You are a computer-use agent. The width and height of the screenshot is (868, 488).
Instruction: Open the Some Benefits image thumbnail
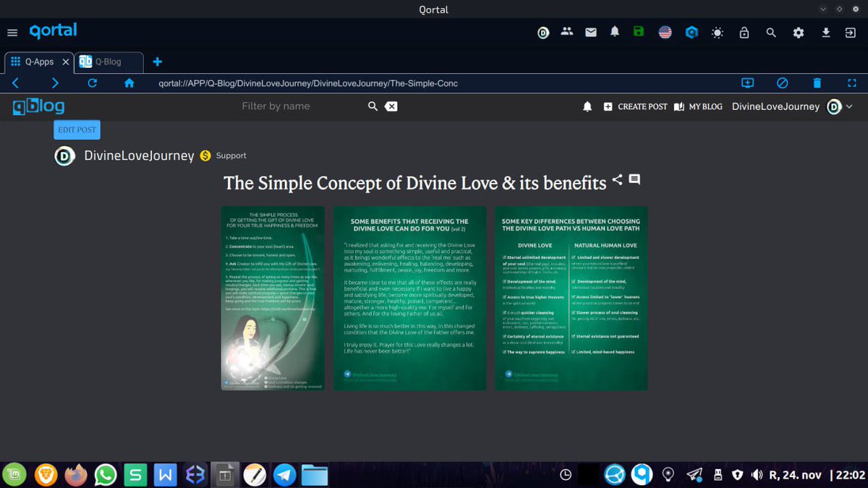409,298
